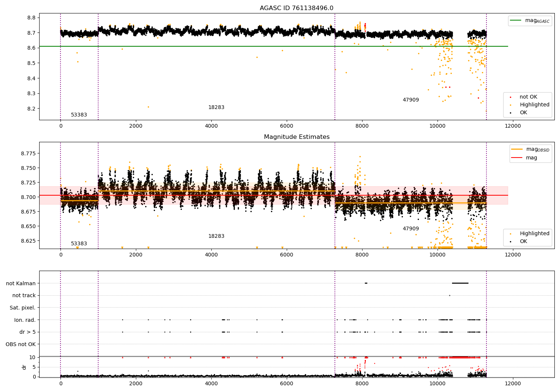The width and height of the screenshot is (560, 392).
Task: Click the red line sample beside "mag" legend entry
Action: 517,158
